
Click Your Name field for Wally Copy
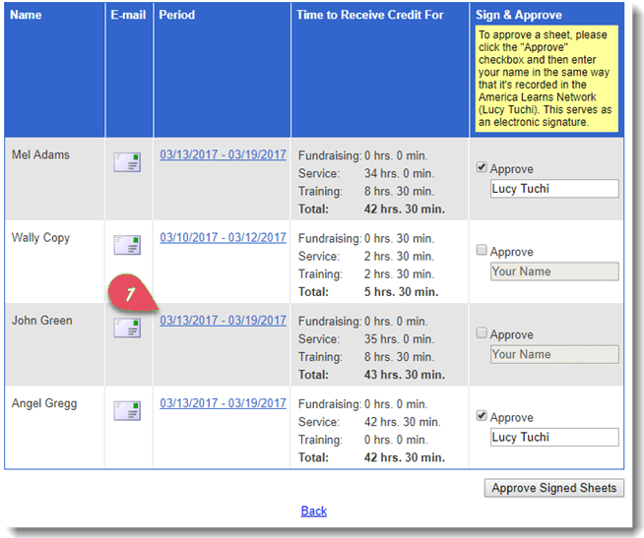tap(554, 271)
